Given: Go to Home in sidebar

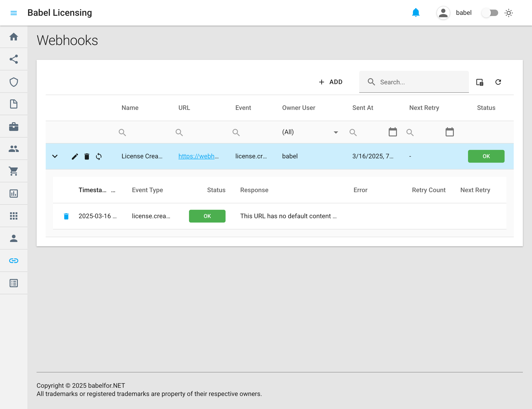Looking at the screenshot, I should point(14,37).
